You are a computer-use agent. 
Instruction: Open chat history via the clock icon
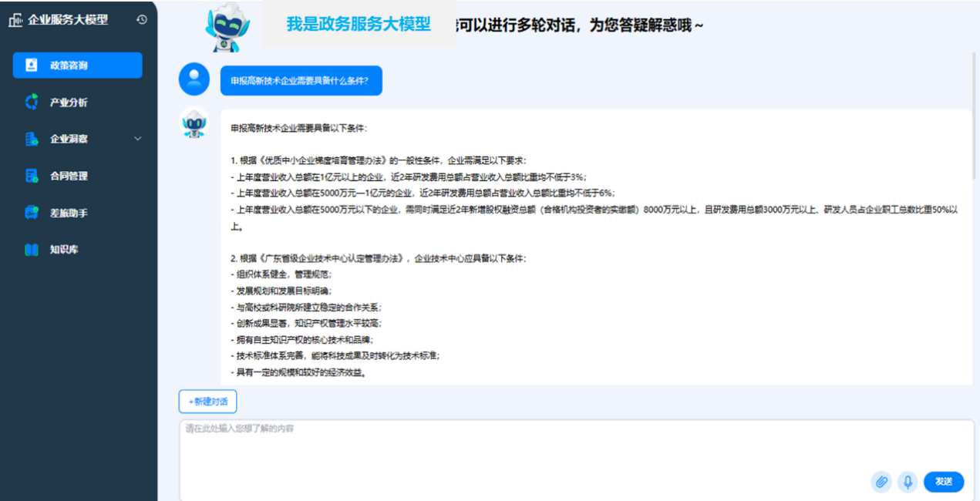[x=141, y=20]
